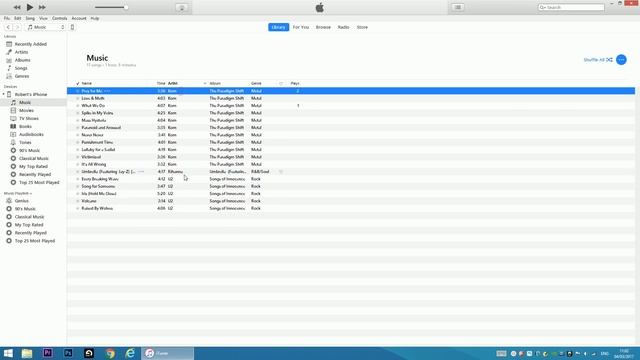Go forward with the right arrow button
The image size is (640, 360).
17,27
